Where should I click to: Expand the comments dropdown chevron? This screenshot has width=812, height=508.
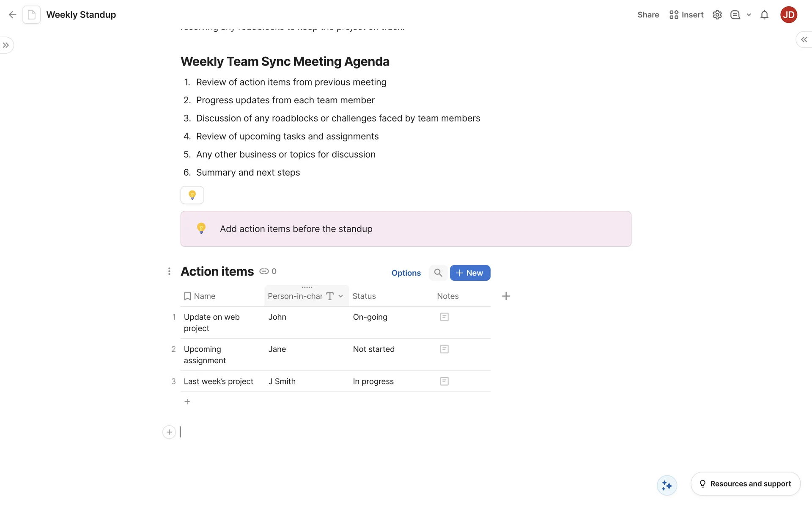(x=749, y=15)
